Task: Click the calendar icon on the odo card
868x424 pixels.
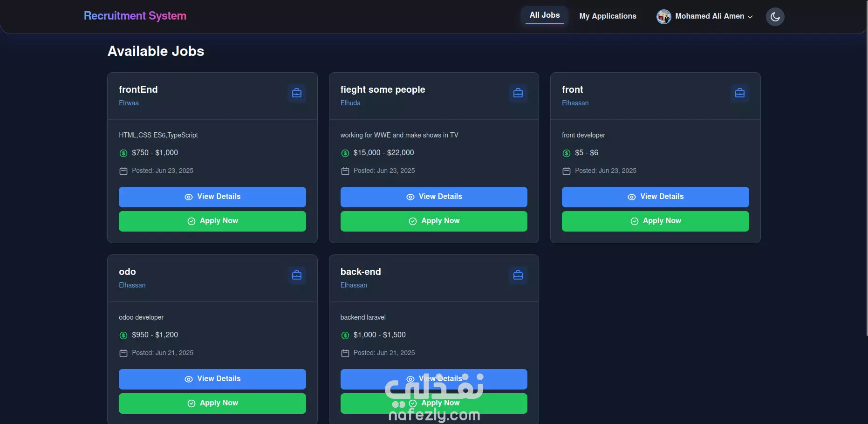Action: 123,353
